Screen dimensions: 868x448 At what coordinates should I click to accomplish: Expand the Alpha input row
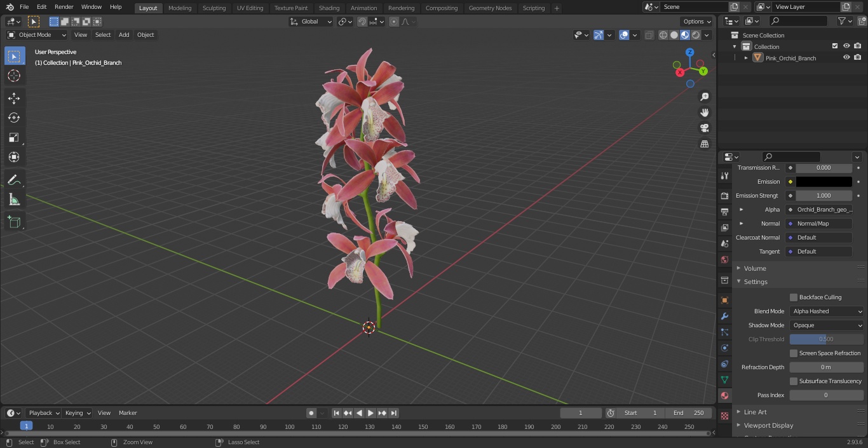pos(741,209)
